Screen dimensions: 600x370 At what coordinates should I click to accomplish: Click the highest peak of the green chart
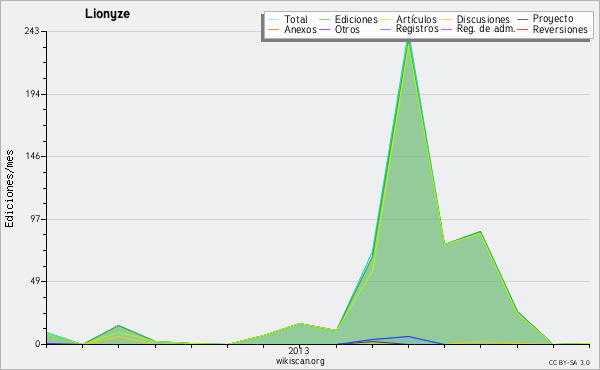(x=408, y=41)
